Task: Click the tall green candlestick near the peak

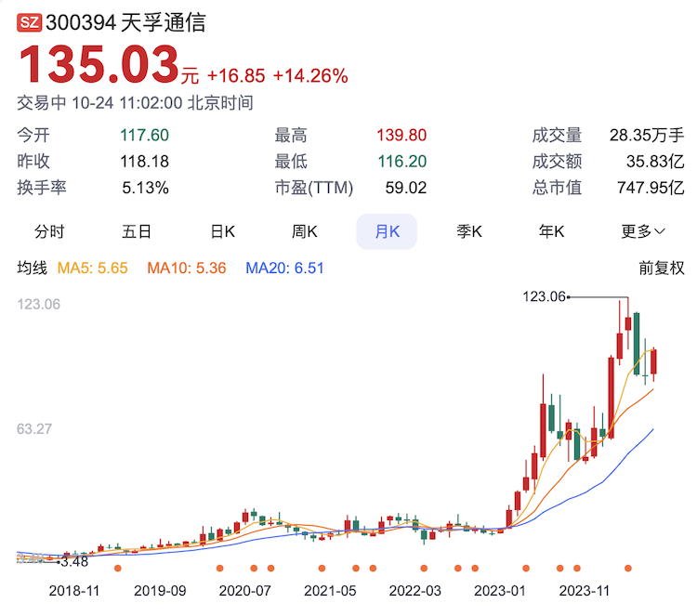Action: [x=637, y=344]
